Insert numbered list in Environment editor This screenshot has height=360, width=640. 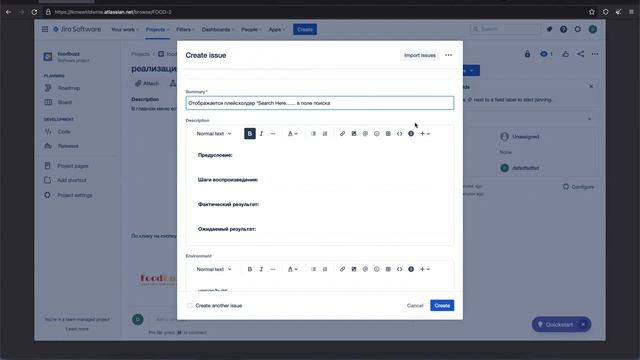[x=325, y=269]
